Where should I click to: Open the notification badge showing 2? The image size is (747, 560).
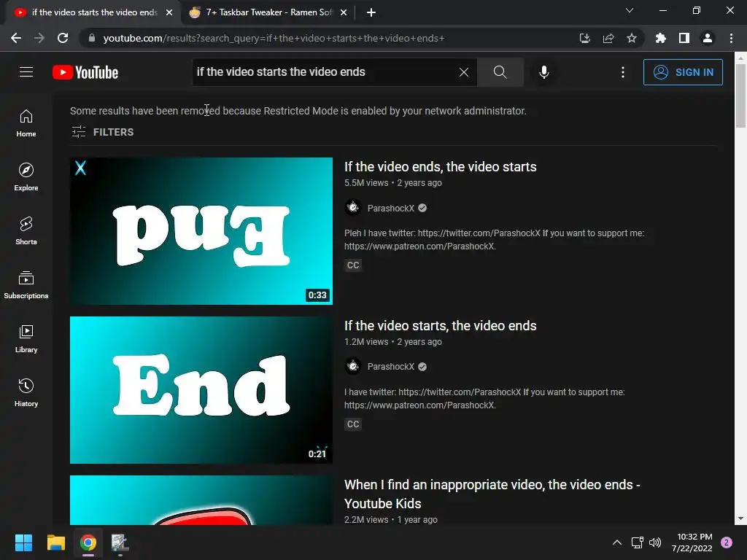pos(727,542)
